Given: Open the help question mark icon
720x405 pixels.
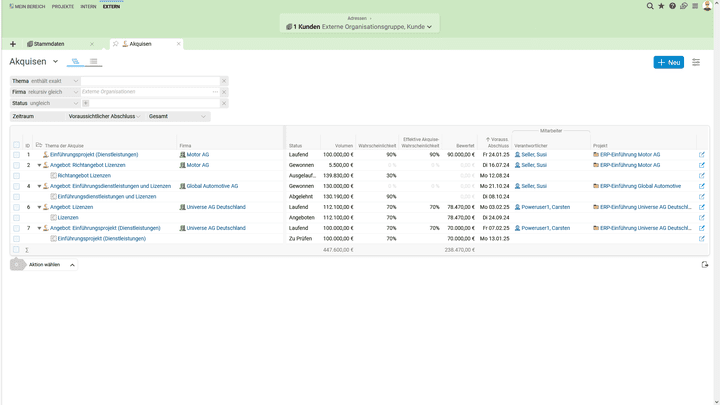Looking at the screenshot, I should coord(672,6).
